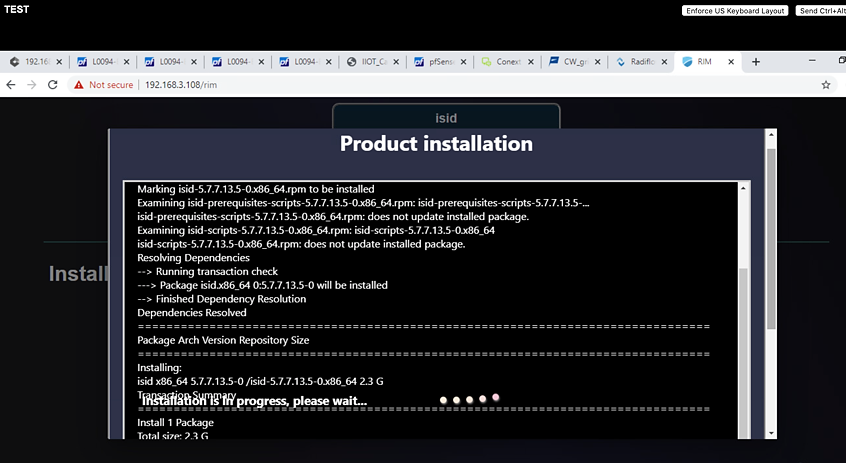Screen dimensions: 846x463
Task: Click the 'Dependencies Resolved' line
Action: tap(192, 312)
